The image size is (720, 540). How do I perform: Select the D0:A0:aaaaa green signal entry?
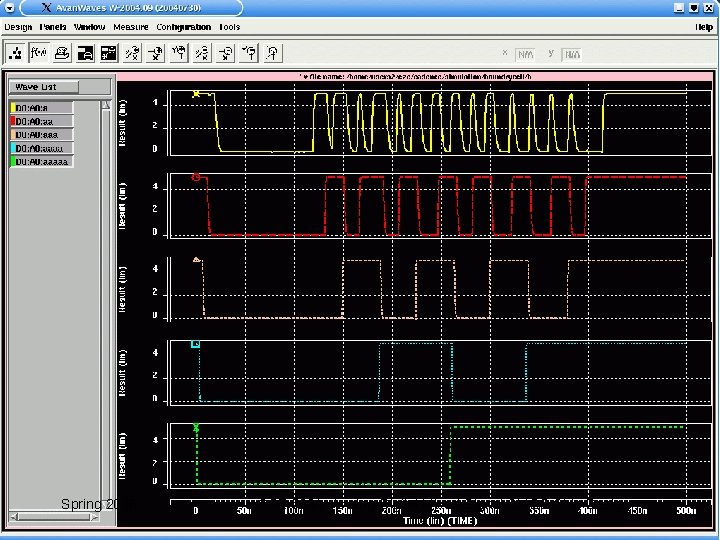[40, 160]
